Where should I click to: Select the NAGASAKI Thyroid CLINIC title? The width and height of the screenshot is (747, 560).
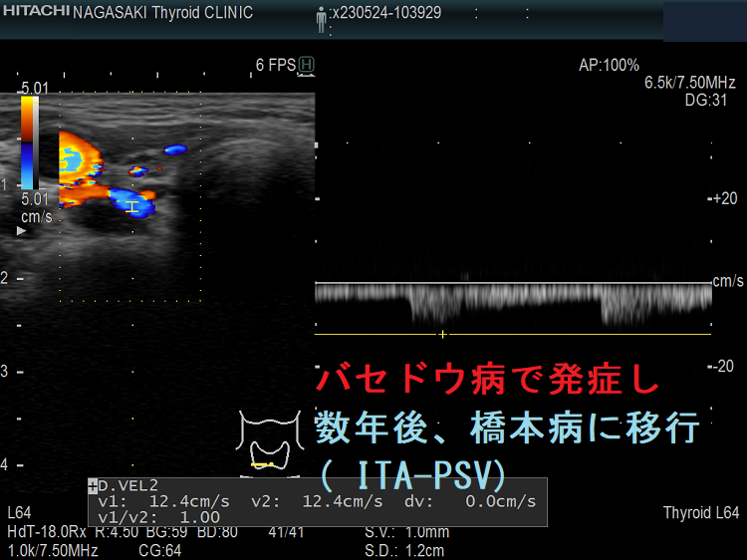coord(163,13)
